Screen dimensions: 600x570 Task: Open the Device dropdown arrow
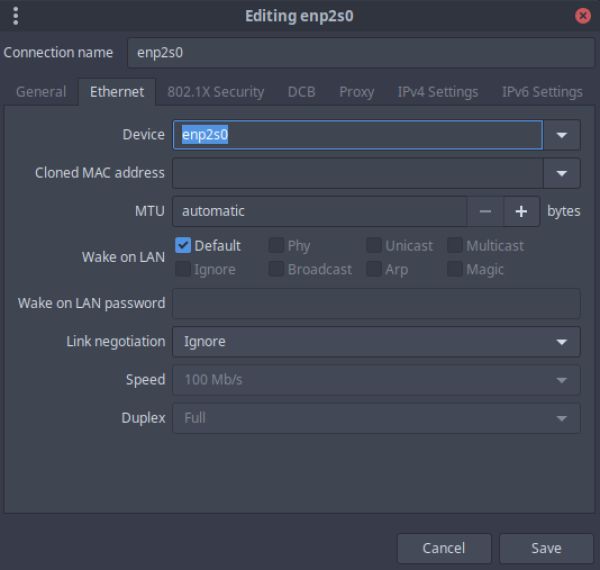click(561, 135)
